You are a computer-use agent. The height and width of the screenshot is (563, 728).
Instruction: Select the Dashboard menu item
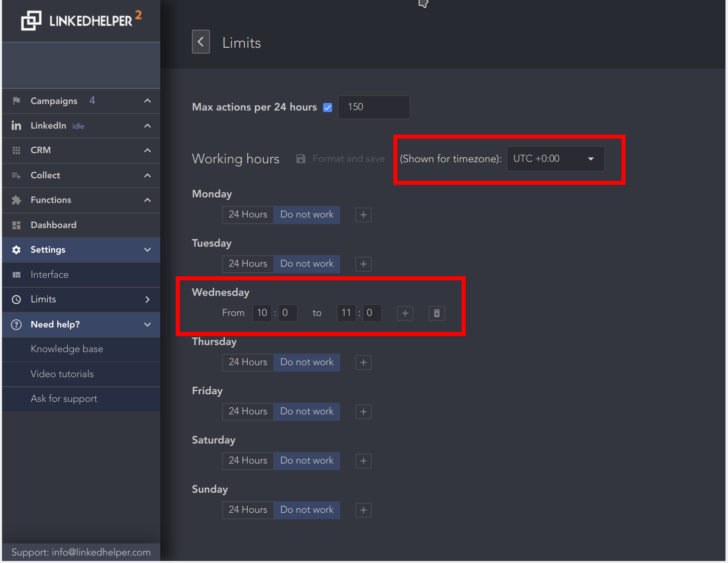point(53,225)
